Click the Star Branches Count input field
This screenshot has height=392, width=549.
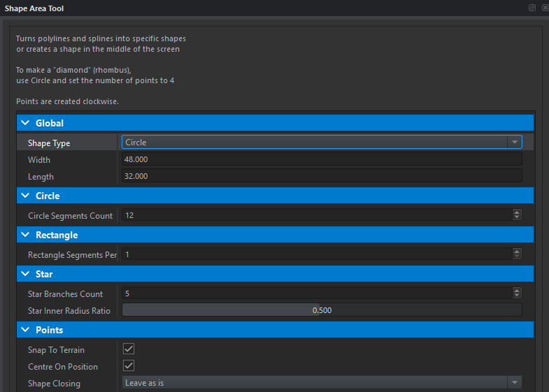tap(315, 293)
